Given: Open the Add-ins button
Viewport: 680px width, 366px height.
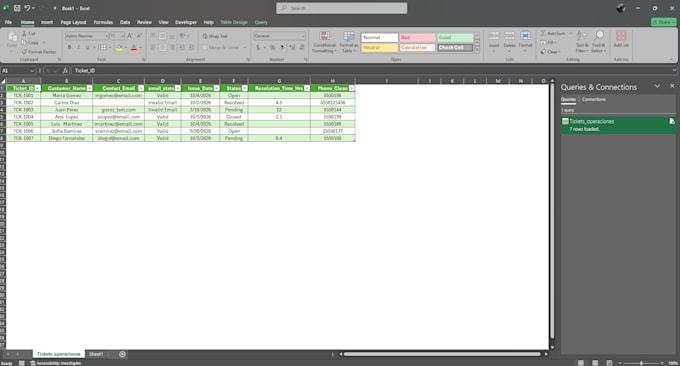Looking at the screenshot, I should coord(621,39).
